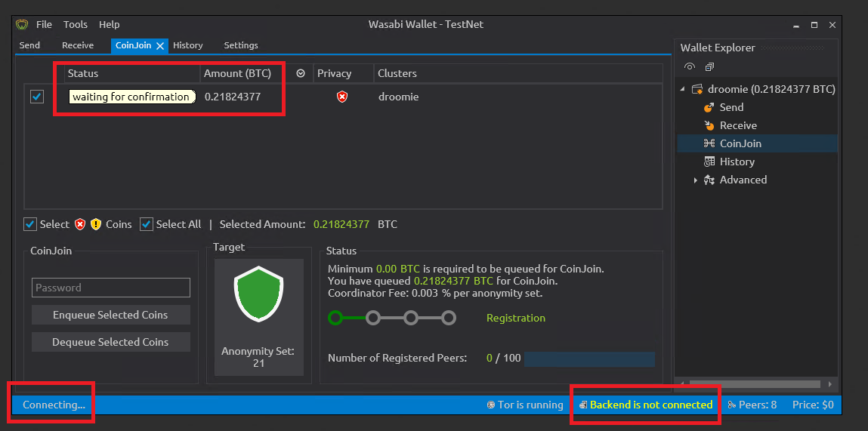The width and height of the screenshot is (868, 431).
Task: Click Backend is not connected status text
Action: pos(651,405)
